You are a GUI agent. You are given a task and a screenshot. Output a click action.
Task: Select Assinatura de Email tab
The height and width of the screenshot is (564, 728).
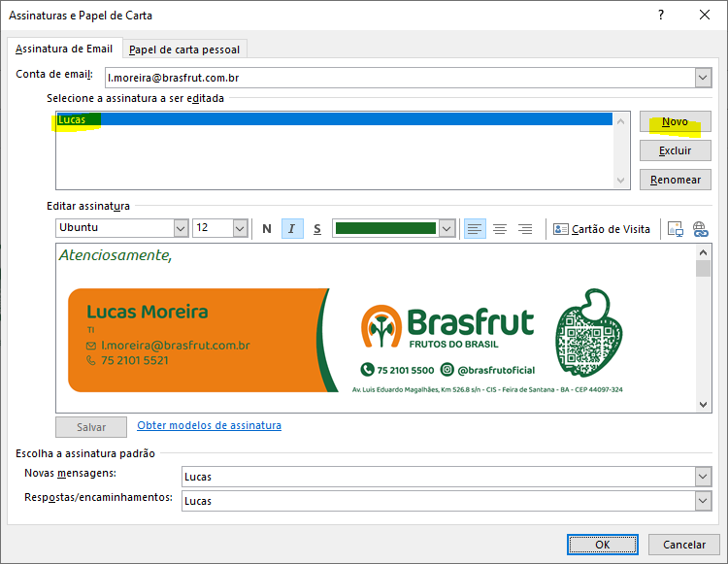click(64, 49)
